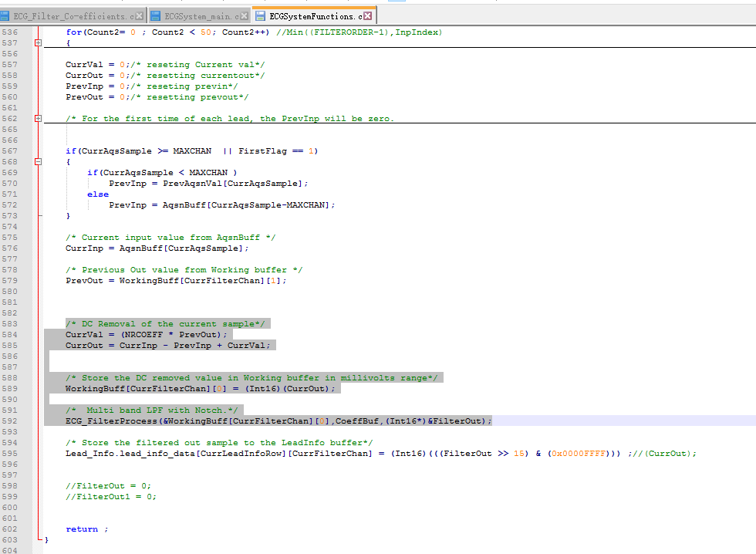Image resolution: width=756 pixels, height=554 pixels.
Task: Click the 'else' keyword on line 571
Action: click(x=98, y=194)
